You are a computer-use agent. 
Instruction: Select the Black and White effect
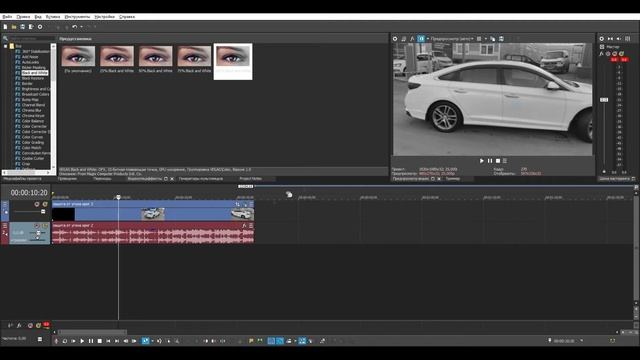tap(35, 73)
